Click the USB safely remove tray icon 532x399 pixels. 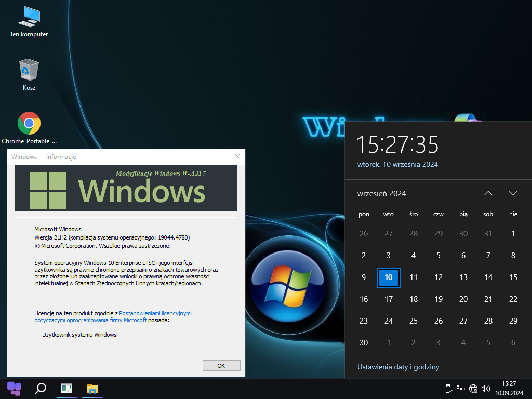click(449, 389)
